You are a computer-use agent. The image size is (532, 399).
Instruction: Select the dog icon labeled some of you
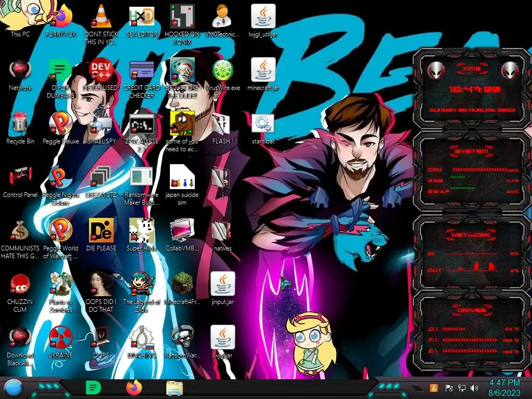(182, 123)
